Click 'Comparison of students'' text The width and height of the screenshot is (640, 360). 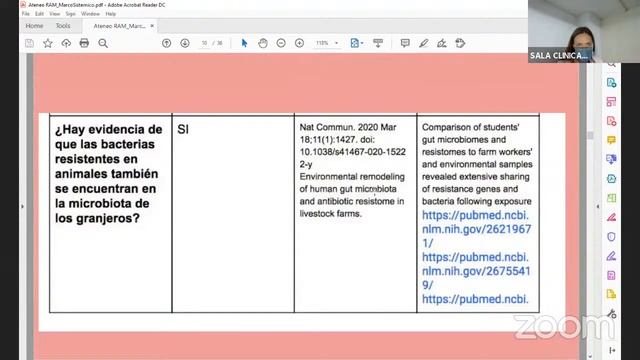[x=471, y=127]
